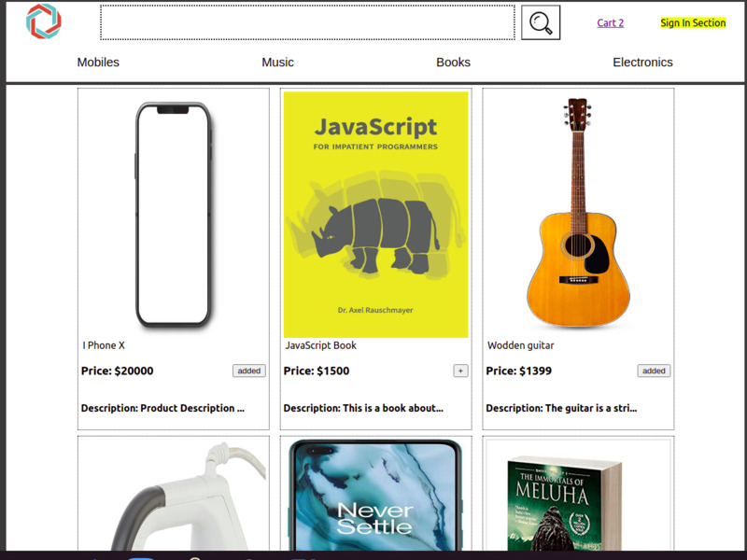Select the Electronics category
This screenshot has width=747, height=560.
642,63
